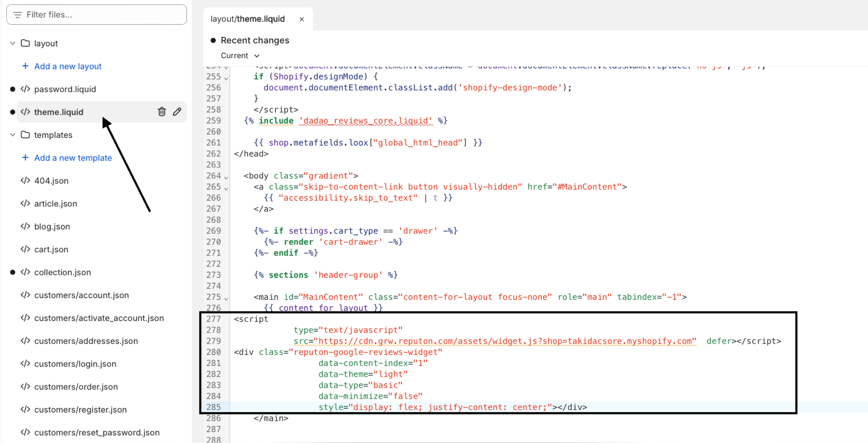Image resolution: width=868 pixels, height=443 pixels.
Task: Click the plus icon for Add a new layout
Action: [25, 66]
